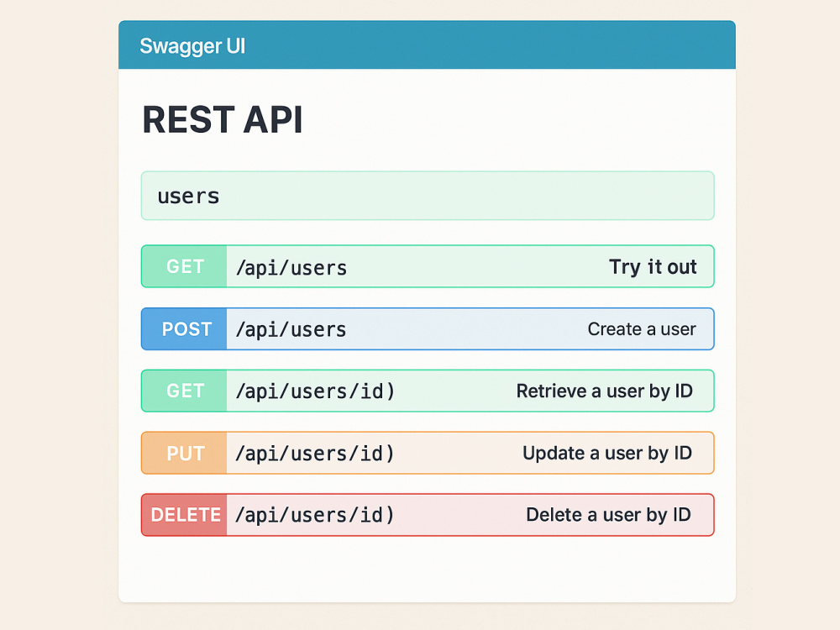Screen dimensions: 840x630
Task: Click the Retrieve a user by ID description
Action: 604,391
